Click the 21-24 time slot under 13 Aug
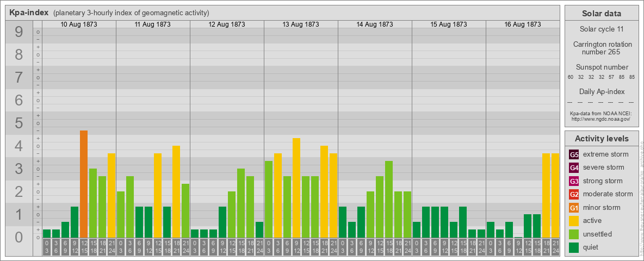644x261 pixels. click(x=333, y=247)
